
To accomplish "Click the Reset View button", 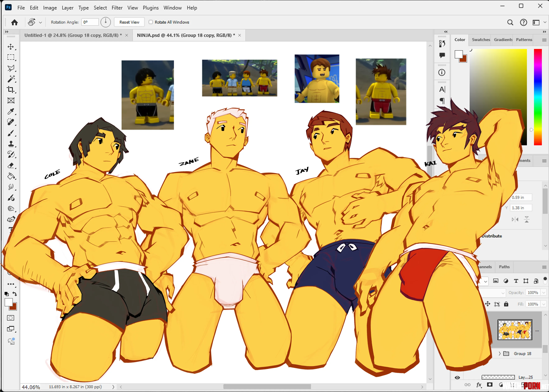I will pos(129,22).
